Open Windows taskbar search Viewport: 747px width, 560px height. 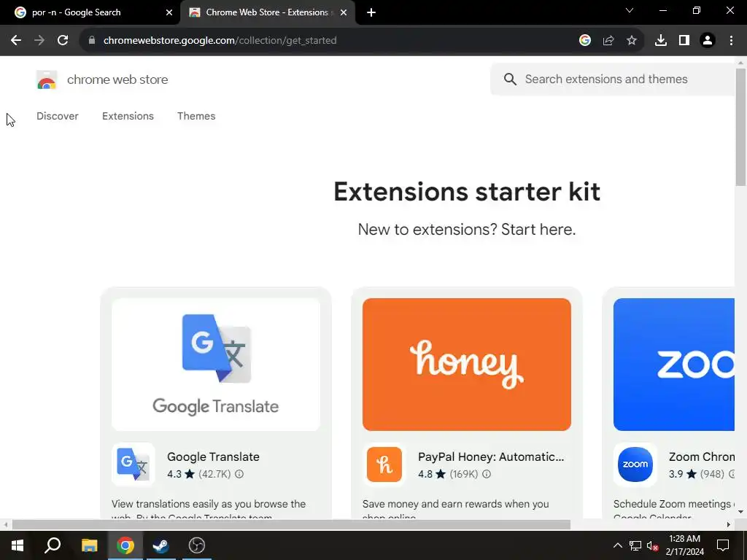coord(53,545)
